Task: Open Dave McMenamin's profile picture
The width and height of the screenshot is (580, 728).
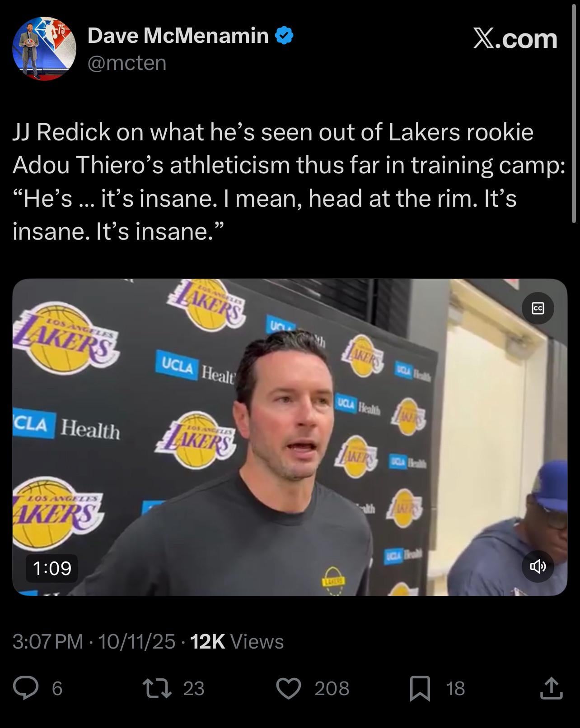Action: click(44, 49)
